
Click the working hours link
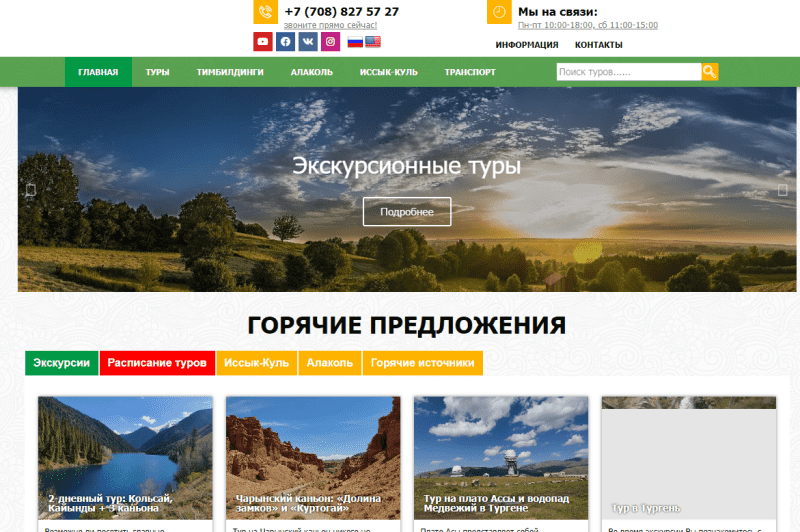[x=588, y=25]
